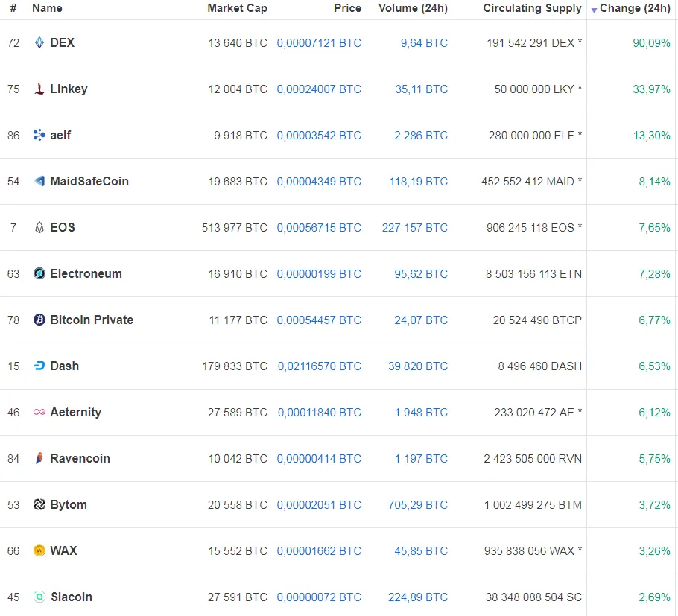Click the MaidSafeCoin logo icon
678x616 pixels.
point(39,181)
